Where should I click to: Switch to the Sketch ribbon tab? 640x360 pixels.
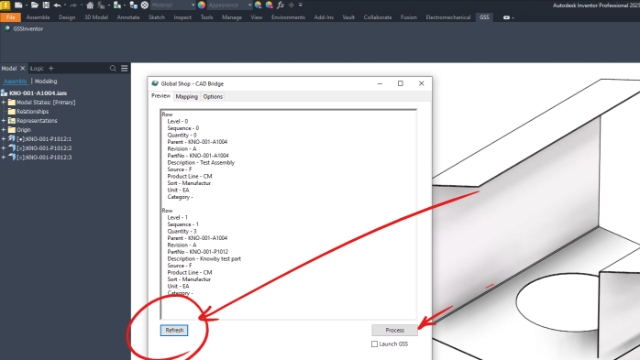coord(157,17)
